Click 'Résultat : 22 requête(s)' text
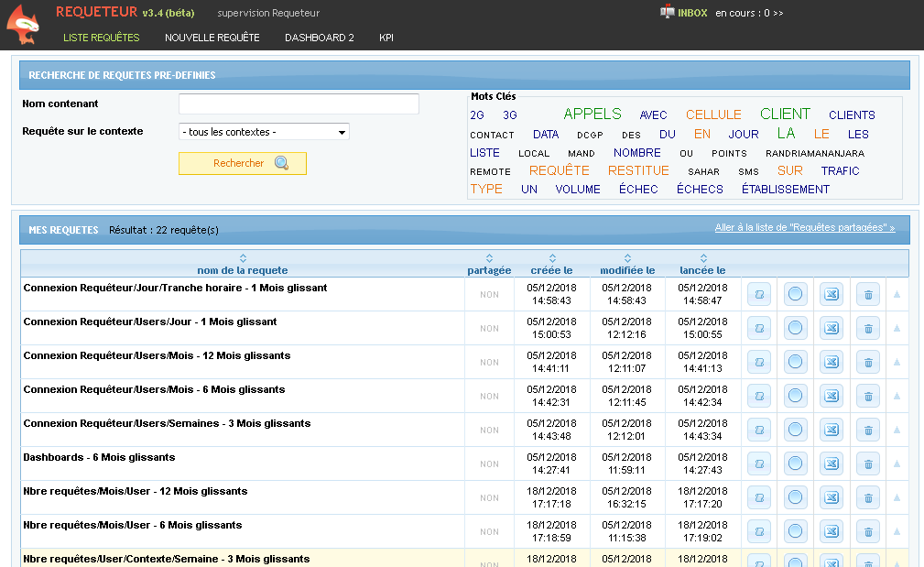The image size is (924, 567). (x=164, y=230)
